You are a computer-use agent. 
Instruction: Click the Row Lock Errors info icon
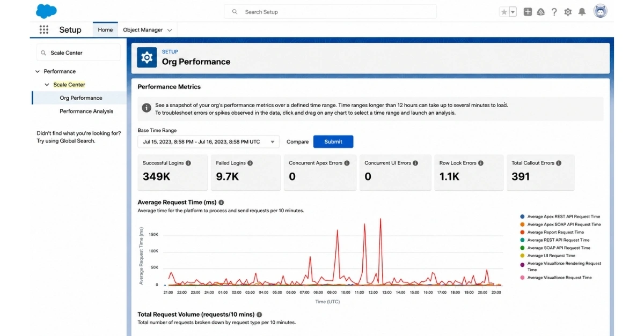pos(481,163)
